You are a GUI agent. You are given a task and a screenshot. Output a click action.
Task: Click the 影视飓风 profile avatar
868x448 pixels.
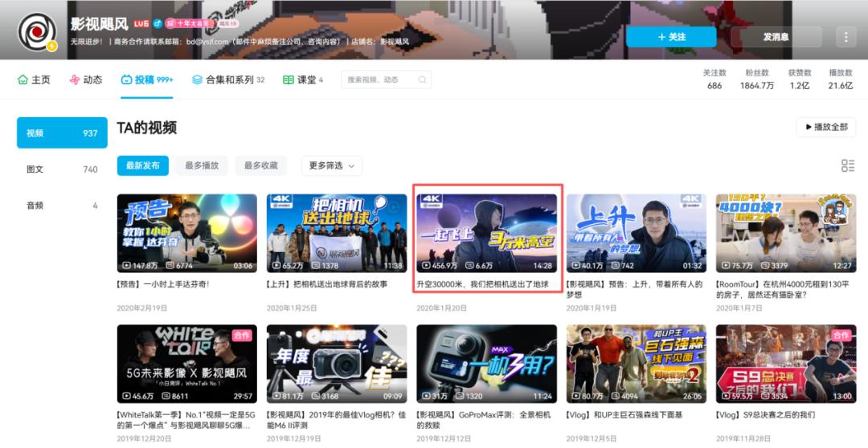37,33
